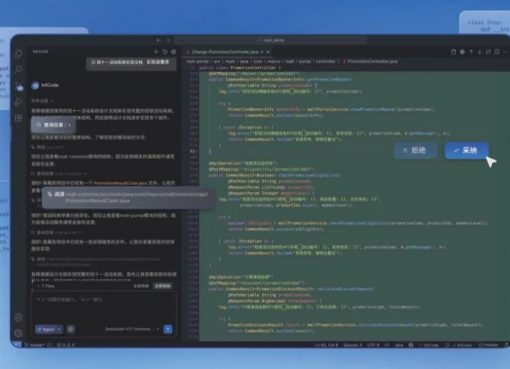This screenshot has height=369, width=510.
Task: Click the reject-all text in files bar
Action: coord(141,286)
